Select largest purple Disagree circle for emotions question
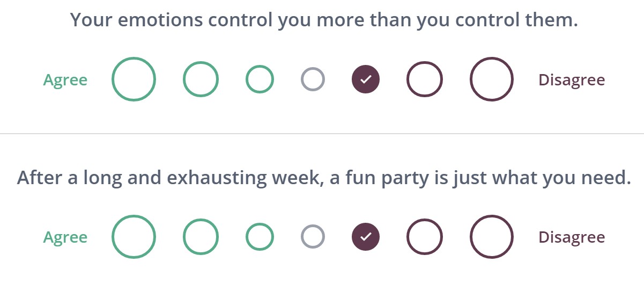The width and height of the screenshot is (644, 284). click(492, 79)
